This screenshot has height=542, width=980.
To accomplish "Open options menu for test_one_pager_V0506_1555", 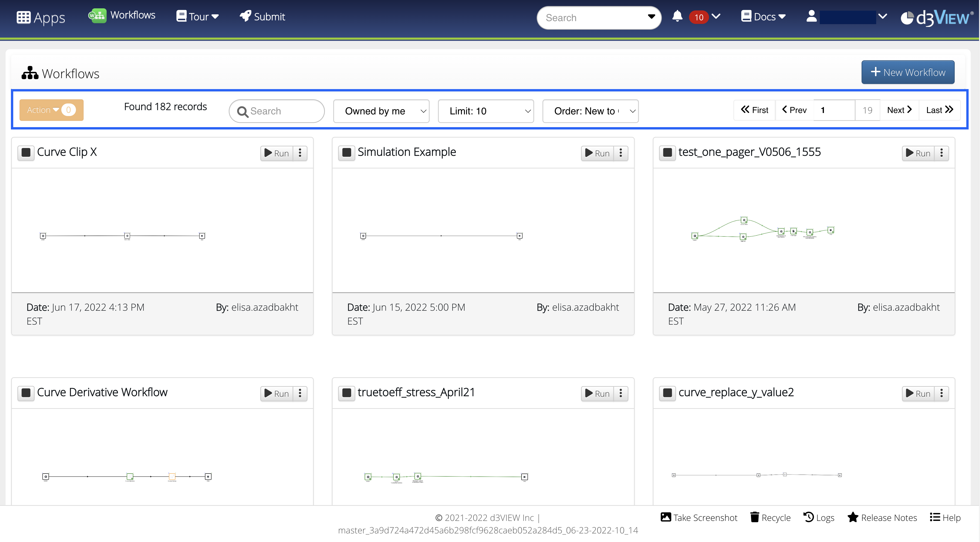I will 942,153.
